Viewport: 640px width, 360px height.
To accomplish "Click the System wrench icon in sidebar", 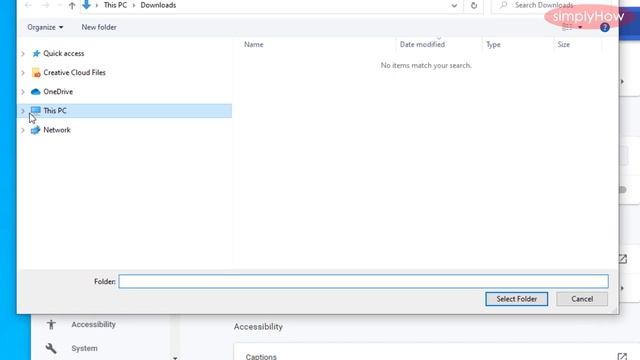I will point(51,349).
